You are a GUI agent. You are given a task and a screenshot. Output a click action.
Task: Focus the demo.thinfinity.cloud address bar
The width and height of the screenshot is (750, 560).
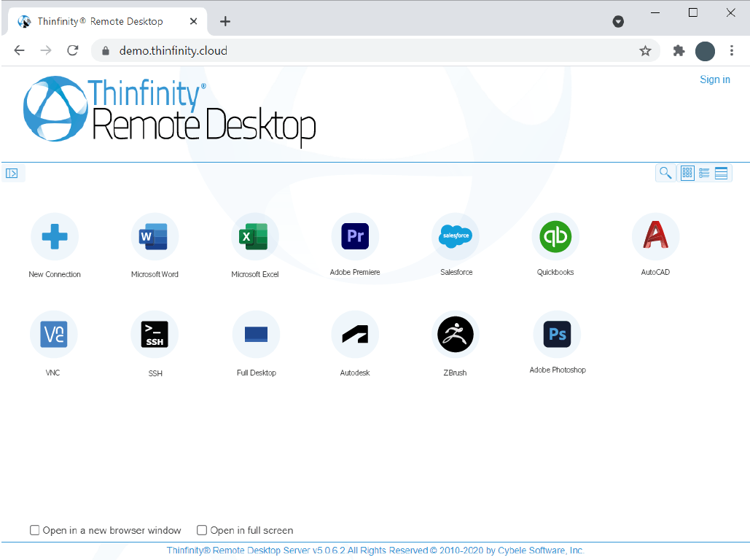click(375, 51)
